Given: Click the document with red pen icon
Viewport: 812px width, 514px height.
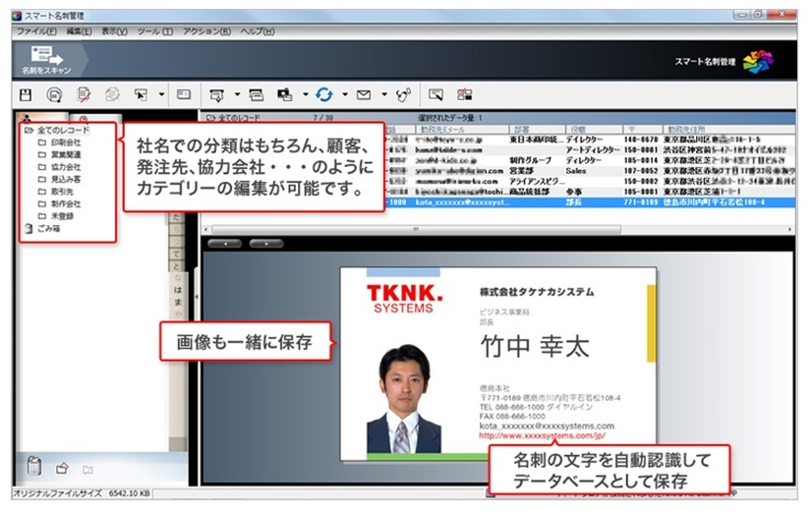Looking at the screenshot, I should tap(84, 94).
